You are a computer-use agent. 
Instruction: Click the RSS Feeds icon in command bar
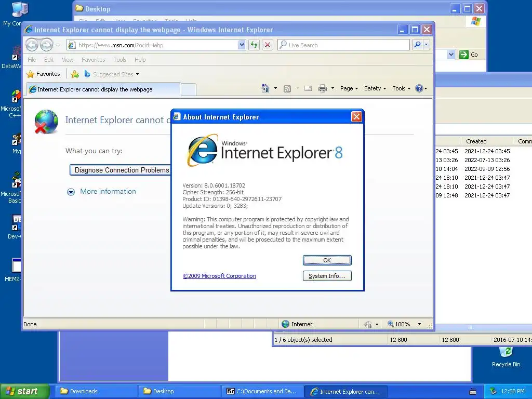coord(287,89)
